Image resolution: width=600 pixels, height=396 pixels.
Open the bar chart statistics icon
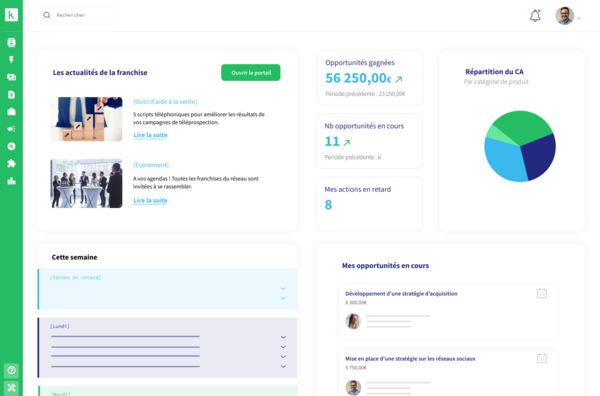click(11, 181)
